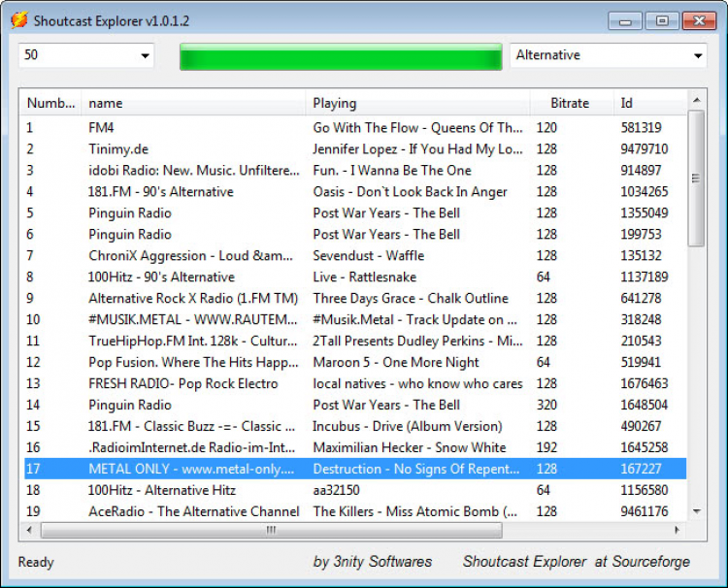
Task: Click local natives - who know who cares
Action: coord(417,384)
